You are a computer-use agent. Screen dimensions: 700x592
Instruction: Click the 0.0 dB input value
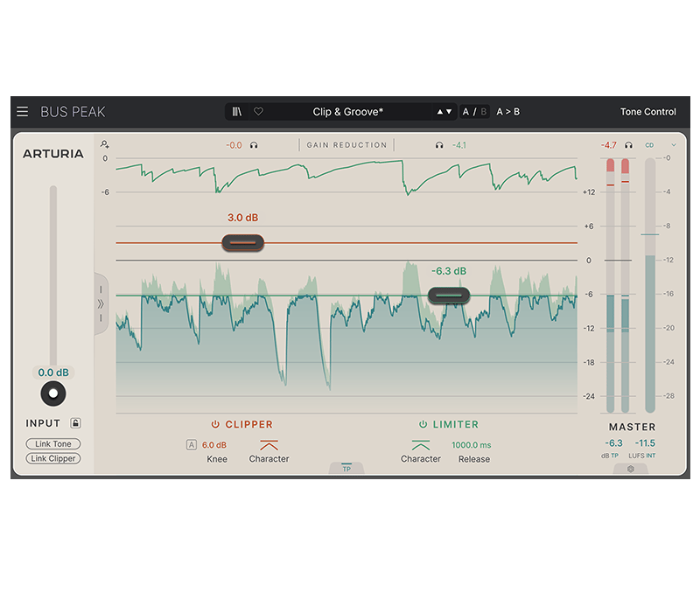coord(53,373)
